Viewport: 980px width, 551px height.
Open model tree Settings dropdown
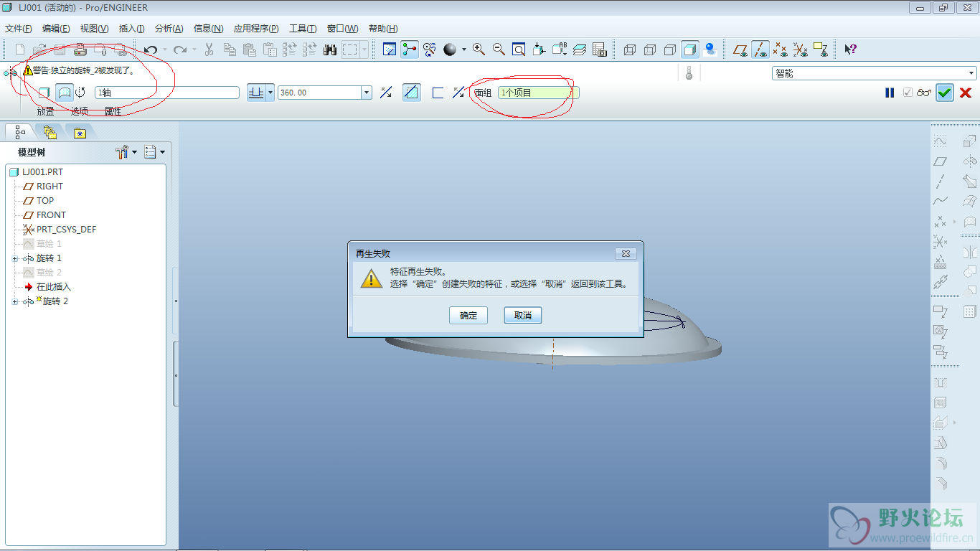pos(126,152)
